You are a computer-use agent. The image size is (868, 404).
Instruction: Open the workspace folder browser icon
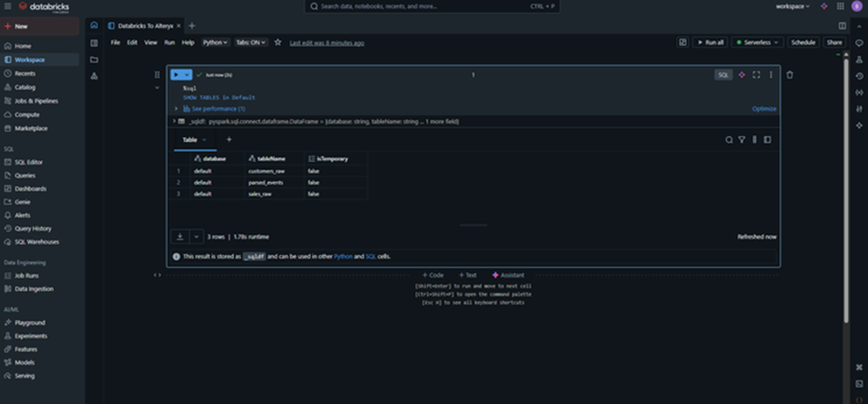tap(94, 59)
